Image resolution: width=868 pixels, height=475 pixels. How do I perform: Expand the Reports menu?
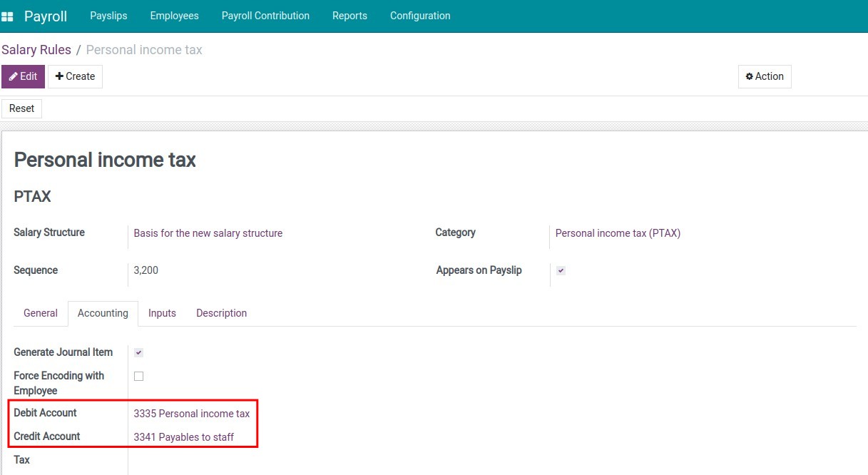349,16
